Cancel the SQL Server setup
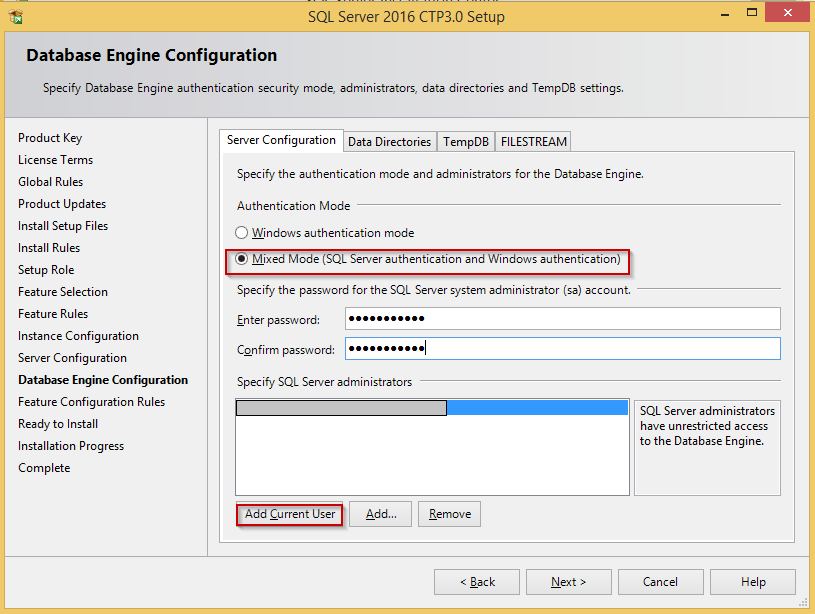This screenshot has height=614, width=815. [x=661, y=582]
